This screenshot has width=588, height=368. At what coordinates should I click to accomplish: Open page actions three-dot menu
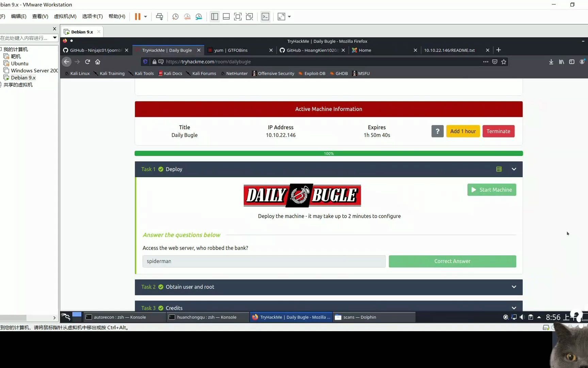(486, 62)
